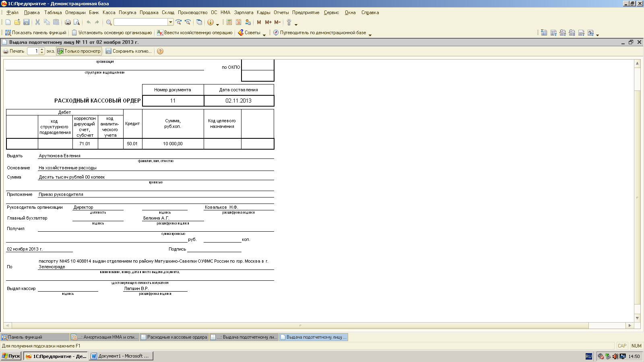Click the windows list icon in toolbar

[199, 22]
